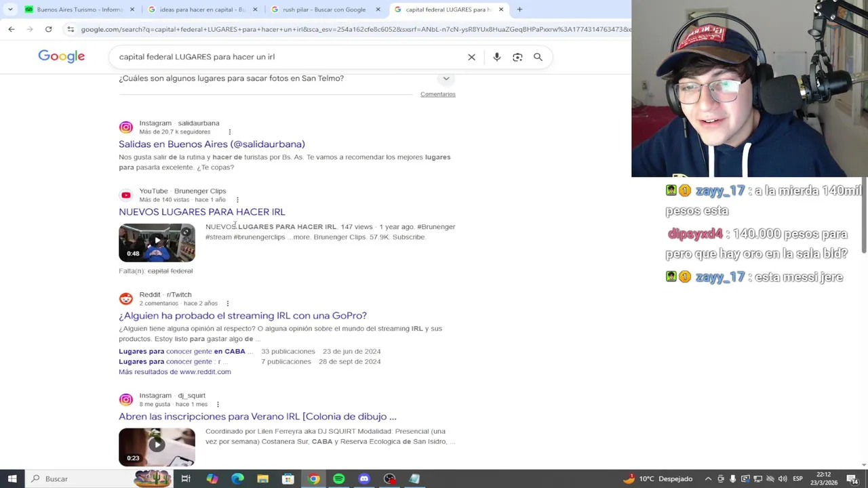Open Más resultados de www.reddit.com
The image size is (868, 488).
tap(175, 372)
